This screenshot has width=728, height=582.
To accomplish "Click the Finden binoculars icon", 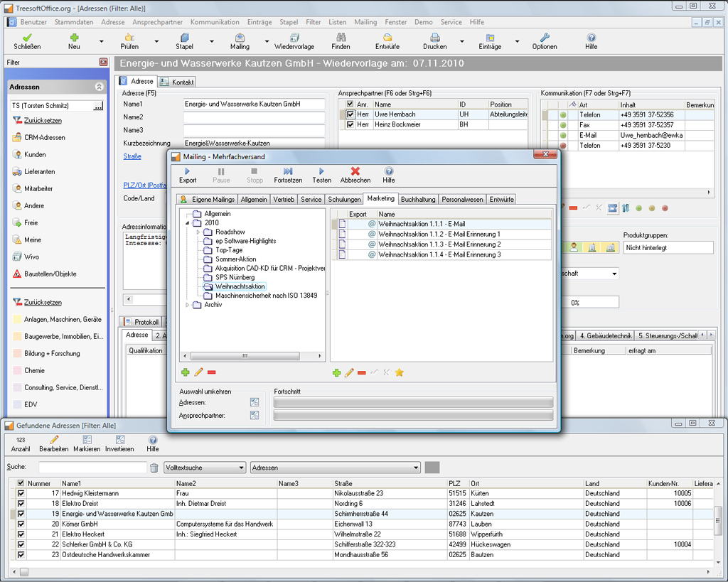I will click(341, 37).
